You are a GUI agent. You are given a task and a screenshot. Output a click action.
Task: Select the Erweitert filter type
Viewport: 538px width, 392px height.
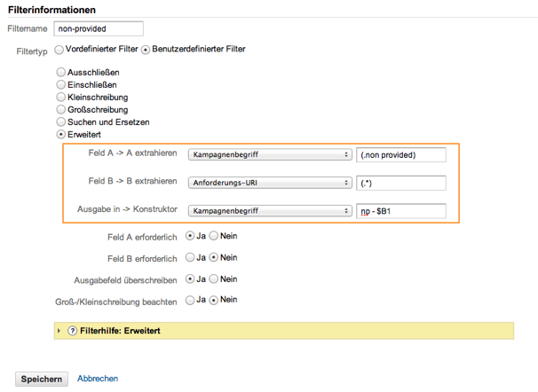coord(60,135)
